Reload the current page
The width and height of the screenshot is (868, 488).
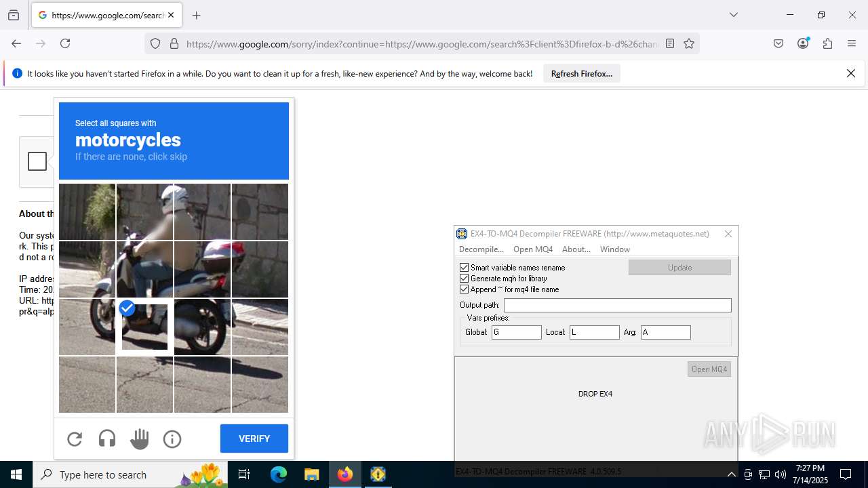click(x=65, y=43)
